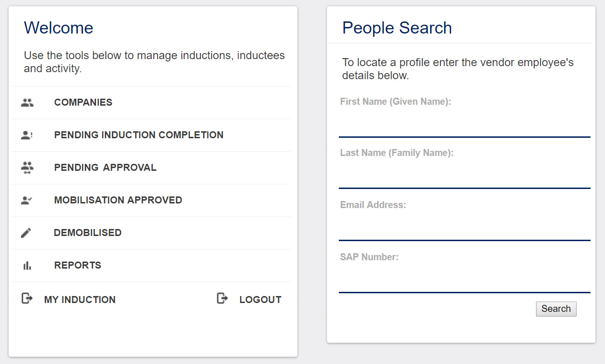
Task: Click the LOGOUT link
Action: 260,300
